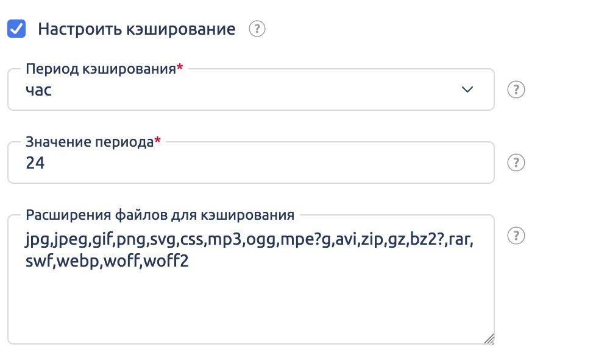Open help icon beside Настроить кэширование
Image resolution: width=607 pixels, height=364 pixels.
coord(257,29)
